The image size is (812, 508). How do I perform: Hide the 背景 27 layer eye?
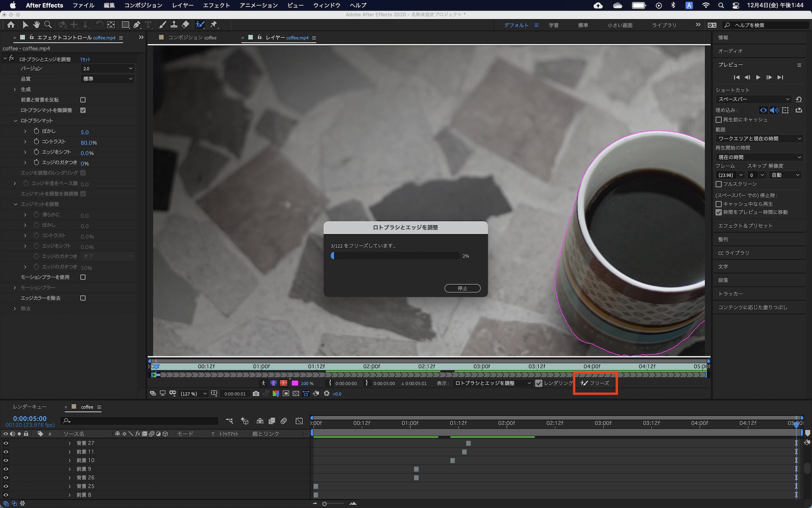[6, 443]
